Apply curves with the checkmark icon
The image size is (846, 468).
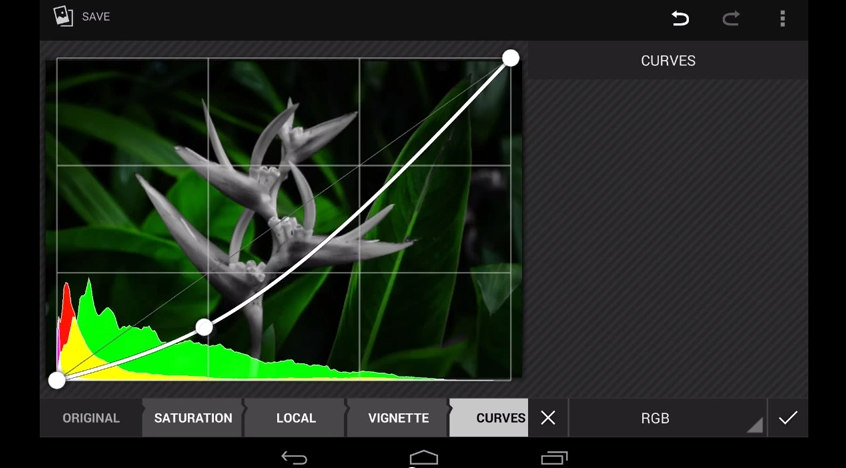point(788,418)
